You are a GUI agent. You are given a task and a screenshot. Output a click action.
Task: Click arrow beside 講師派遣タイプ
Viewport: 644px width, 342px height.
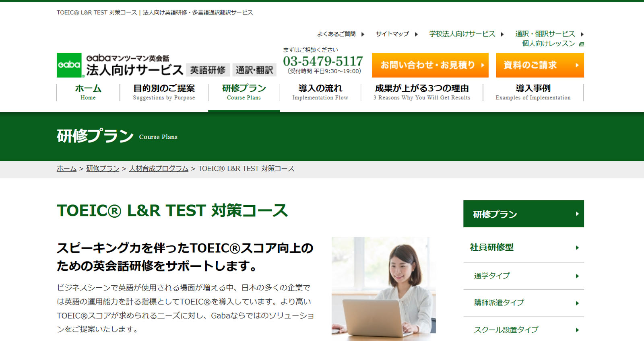577,303
